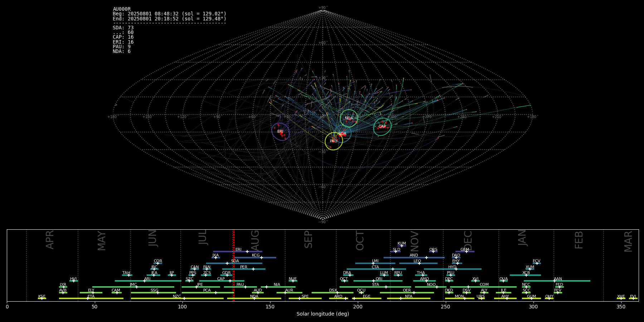Click the MAR month label in timeline
Viewport: 644px width, 322px height.
[628, 241]
